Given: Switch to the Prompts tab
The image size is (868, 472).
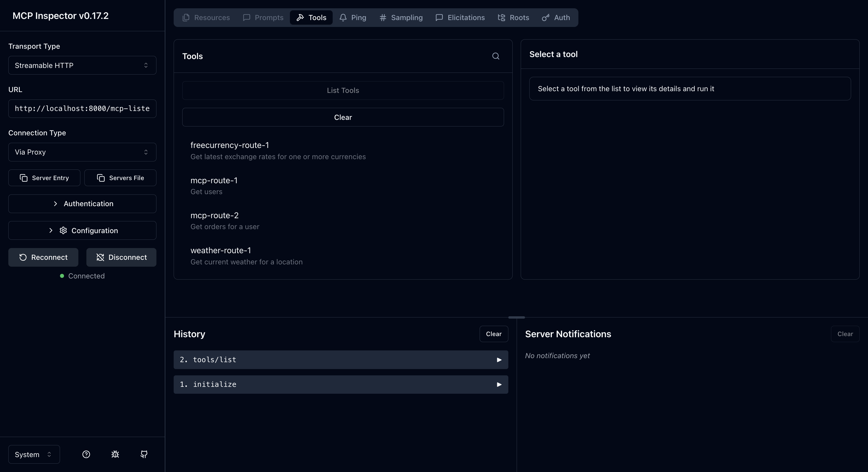Looking at the screenshot, I should tap(263, 17).
